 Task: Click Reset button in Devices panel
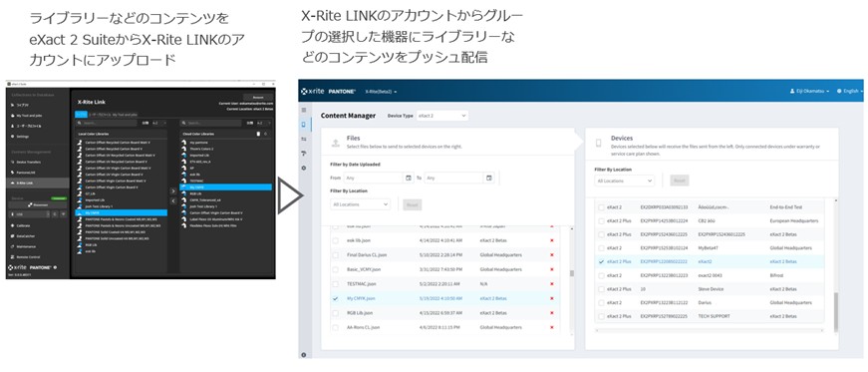680,181
